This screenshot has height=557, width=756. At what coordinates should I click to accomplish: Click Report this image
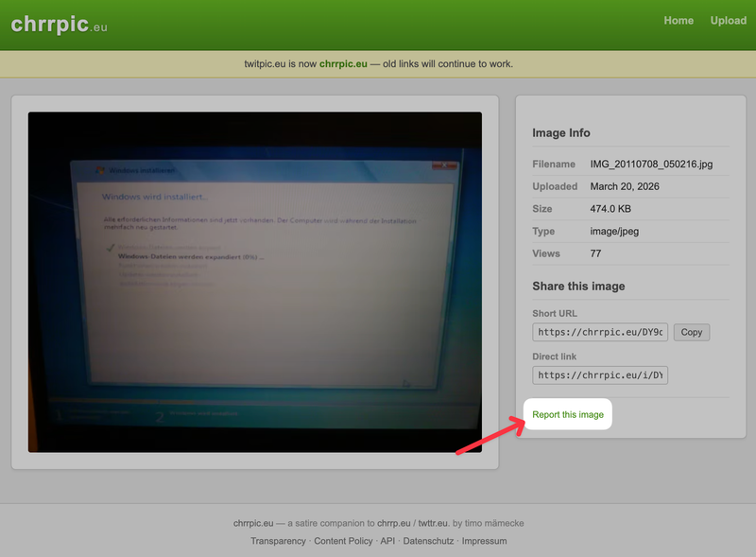(x=568, y=415)
